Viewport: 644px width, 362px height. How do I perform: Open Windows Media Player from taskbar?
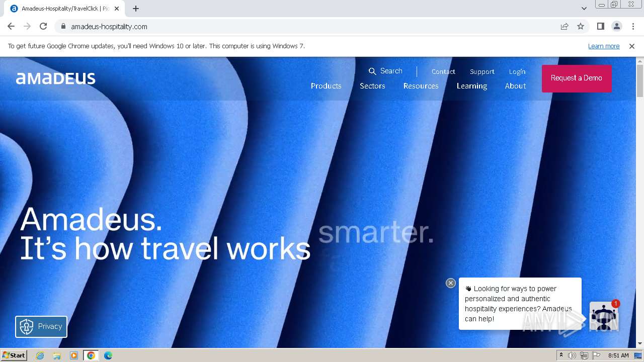74,355
